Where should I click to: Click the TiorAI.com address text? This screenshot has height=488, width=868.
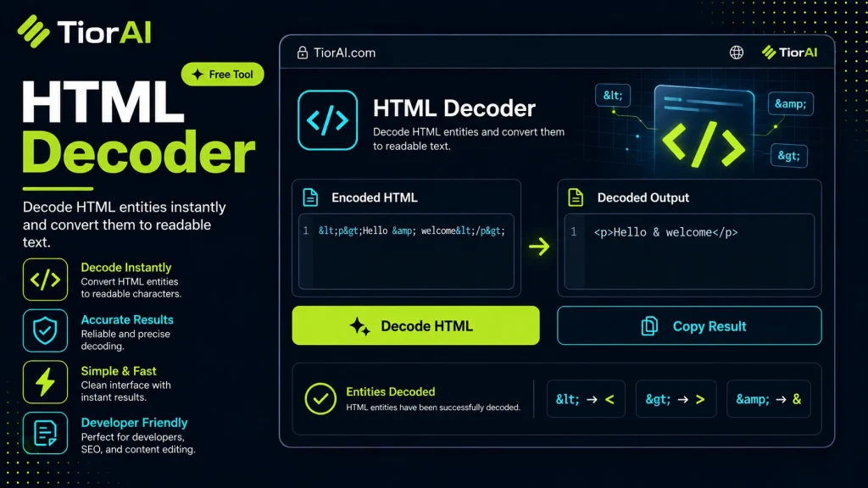pos(344,53)
